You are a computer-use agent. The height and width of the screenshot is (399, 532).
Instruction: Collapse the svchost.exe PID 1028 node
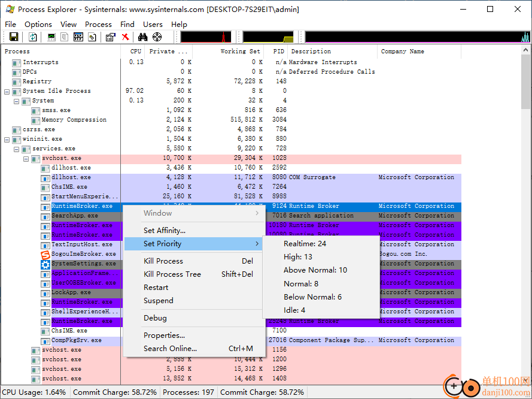tap(26, 159)
